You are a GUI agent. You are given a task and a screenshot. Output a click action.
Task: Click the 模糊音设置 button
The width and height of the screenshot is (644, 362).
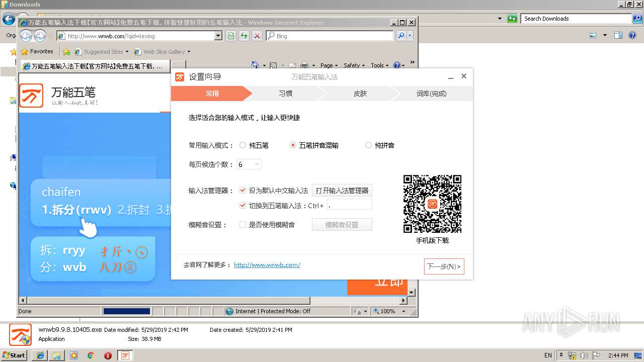tap(342, 225)
